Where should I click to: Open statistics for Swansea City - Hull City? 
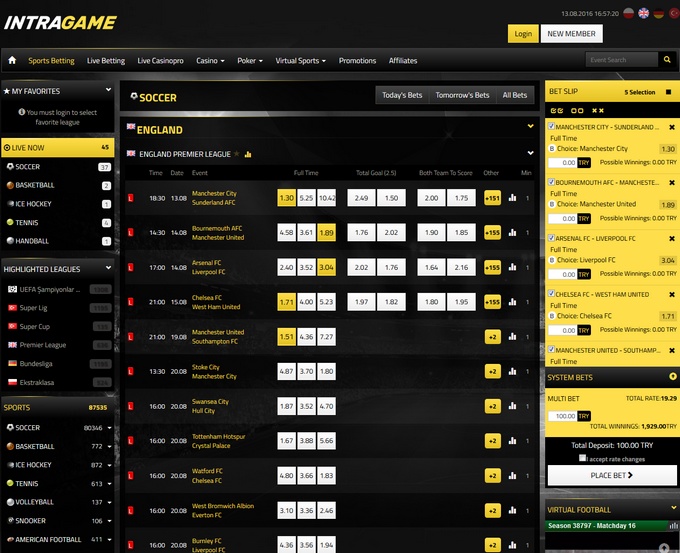tap(512, 406)
